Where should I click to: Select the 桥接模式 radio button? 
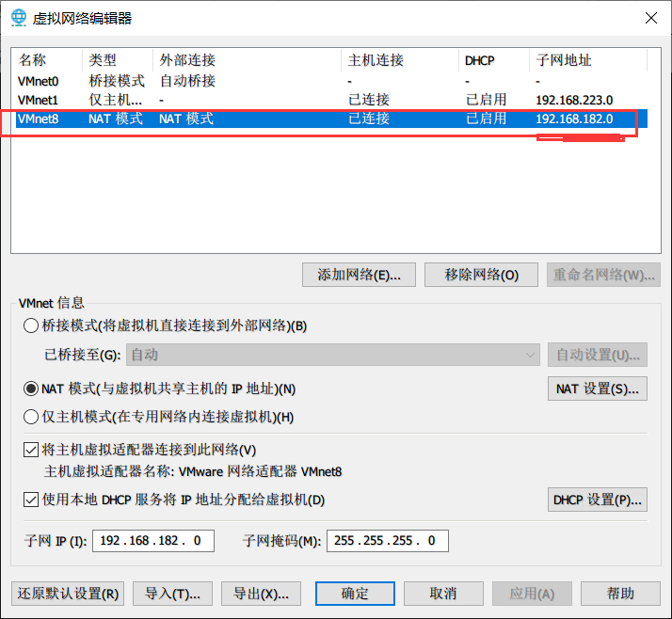coord(31,326)
